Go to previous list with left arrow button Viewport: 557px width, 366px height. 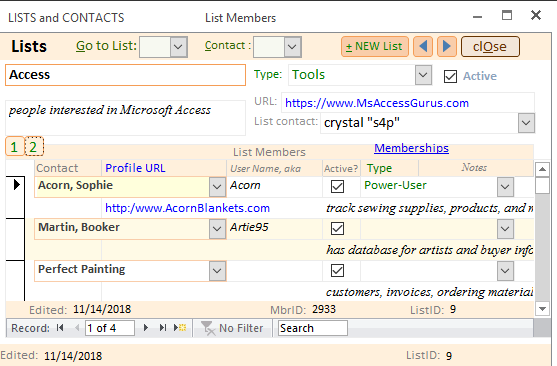pos(423,47)
